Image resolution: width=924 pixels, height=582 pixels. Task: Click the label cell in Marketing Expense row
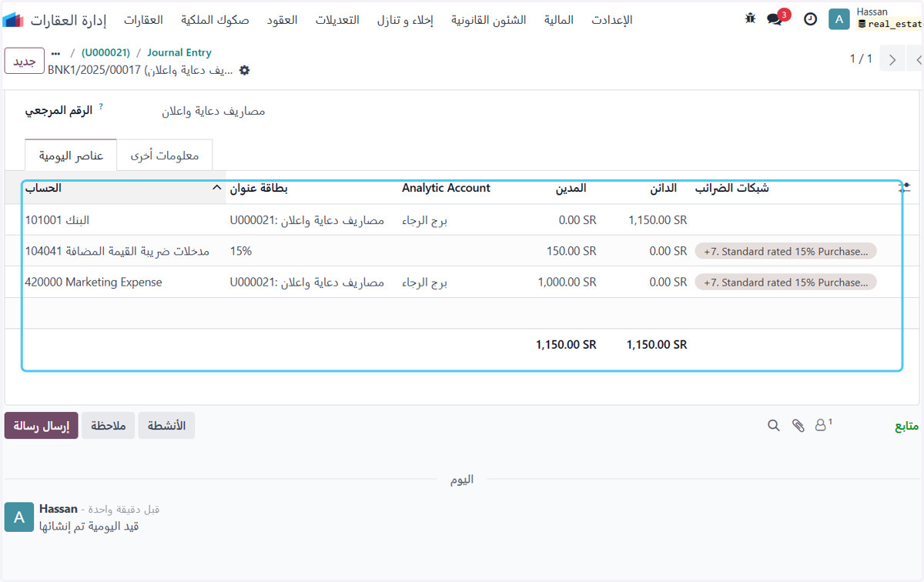coord(306,283)
